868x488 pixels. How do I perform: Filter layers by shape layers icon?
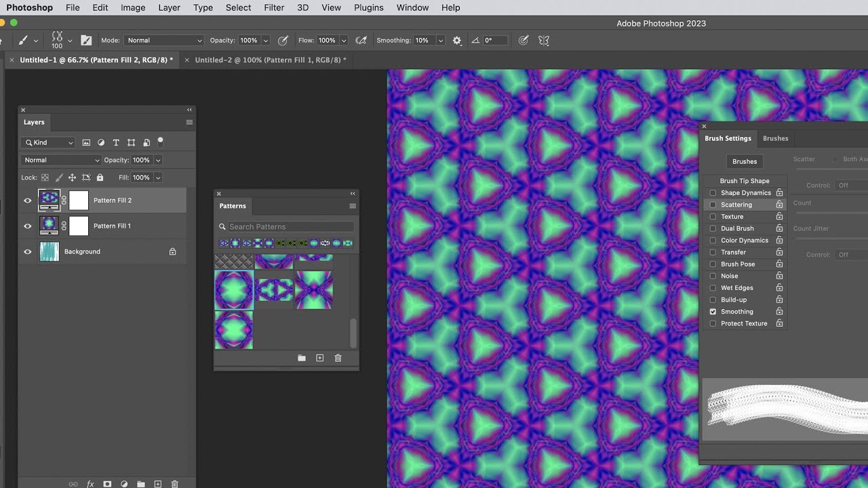click(131, 142)
